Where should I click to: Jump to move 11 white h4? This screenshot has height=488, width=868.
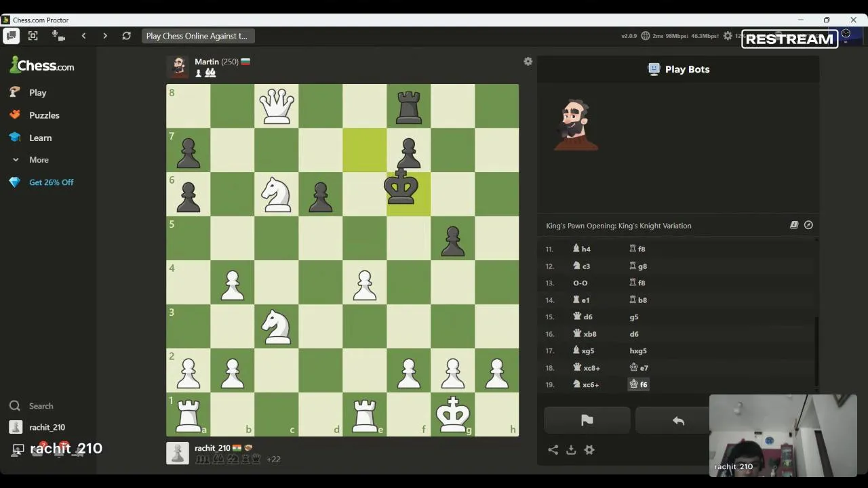click(582, 249)
